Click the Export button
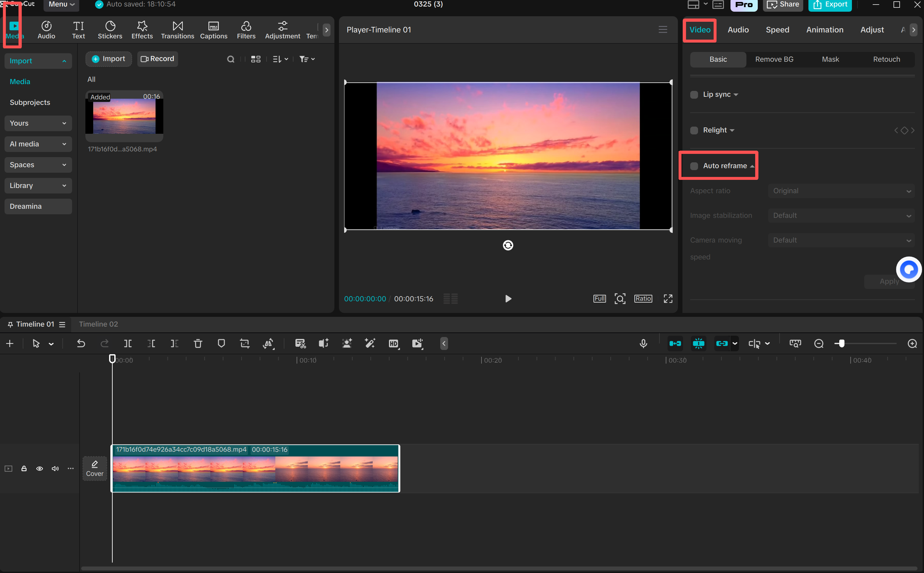Viewport: 924px width, 573px height. point(830,5)
